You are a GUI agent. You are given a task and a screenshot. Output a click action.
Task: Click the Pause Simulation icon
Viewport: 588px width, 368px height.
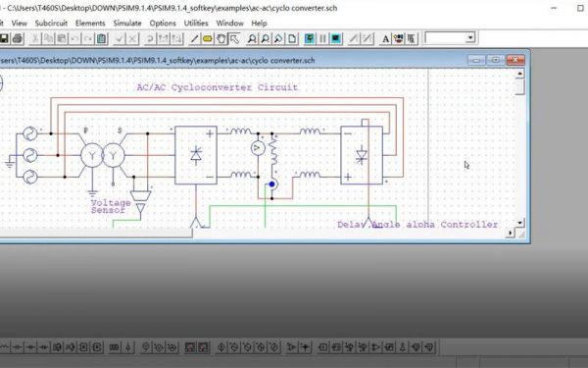(322, 38)
